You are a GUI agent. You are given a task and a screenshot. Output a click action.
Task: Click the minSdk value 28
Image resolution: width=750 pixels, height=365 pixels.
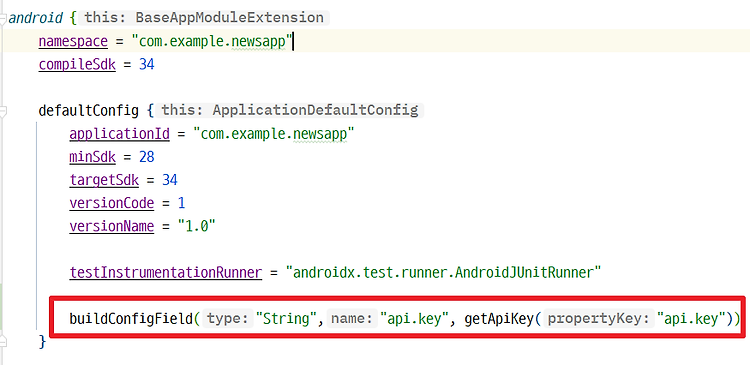[147, 157]
